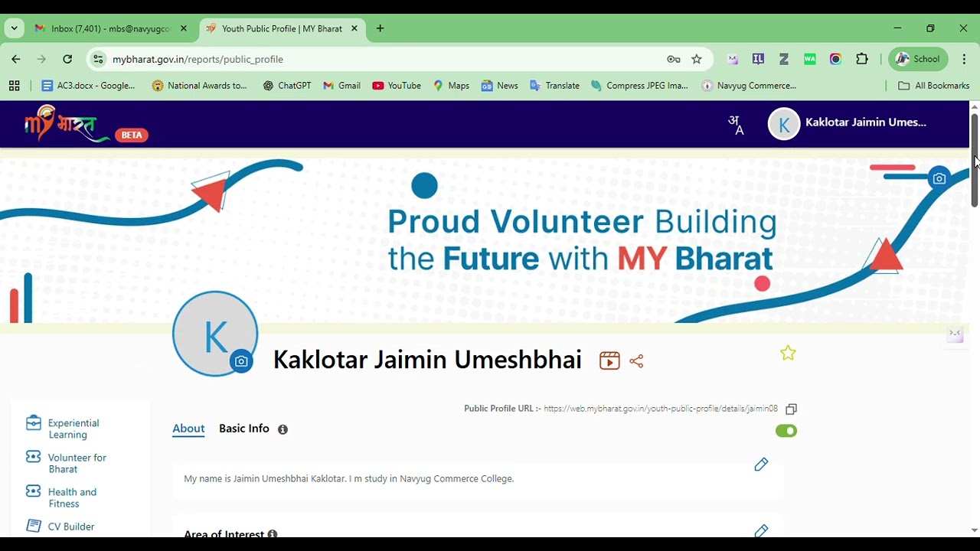Go back to the previous page
This screenshot has height=551, width=980.
(16, 59)
